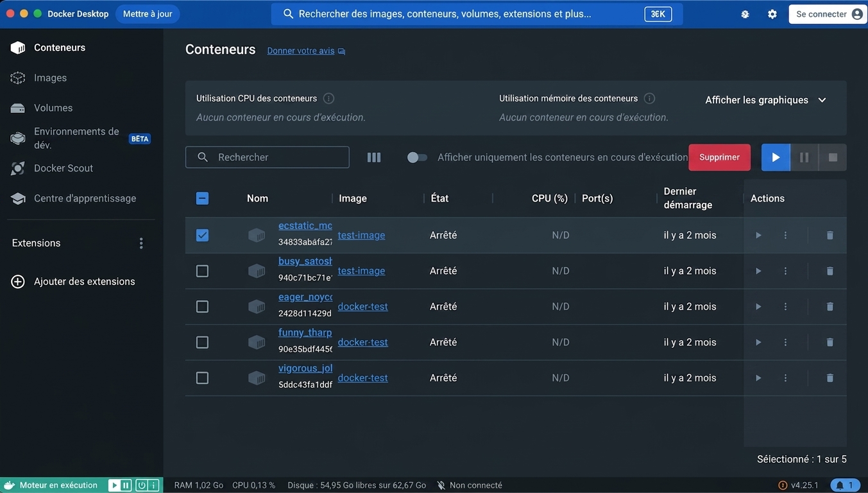
Task: Open the ecstatic_mc container link
Action: pyautogui.click(x=305, y=225)
